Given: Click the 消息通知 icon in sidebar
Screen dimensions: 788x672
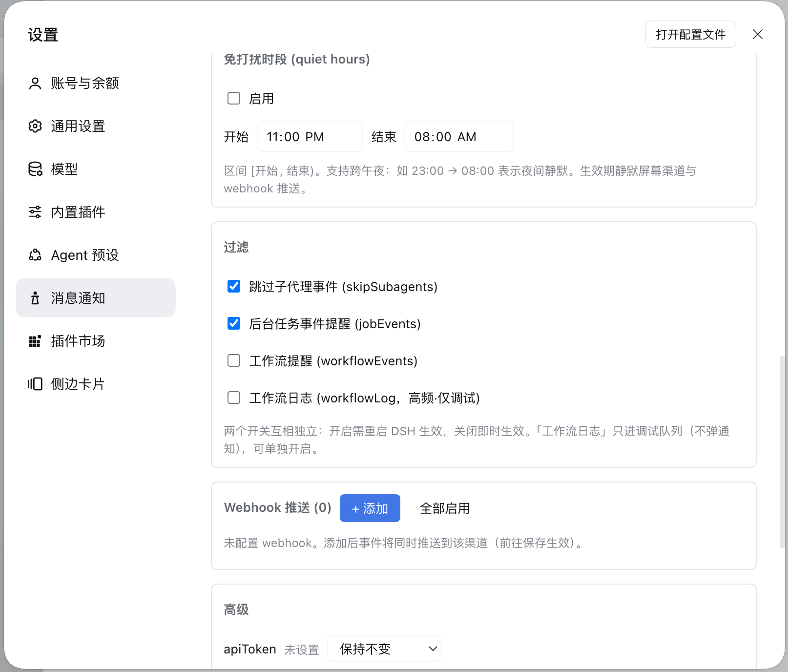Looking at the screenshot, I should pos(35,298).
